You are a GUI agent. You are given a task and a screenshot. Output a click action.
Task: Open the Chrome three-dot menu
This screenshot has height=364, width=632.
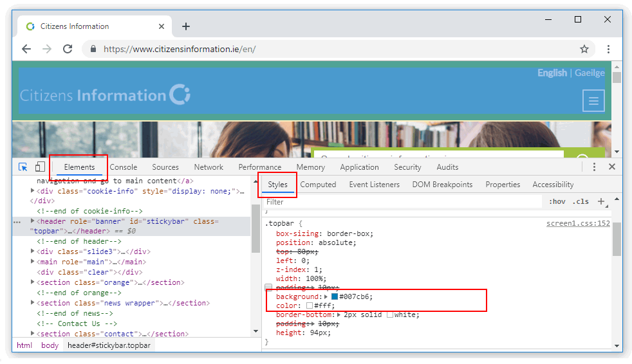click(608, 49)
